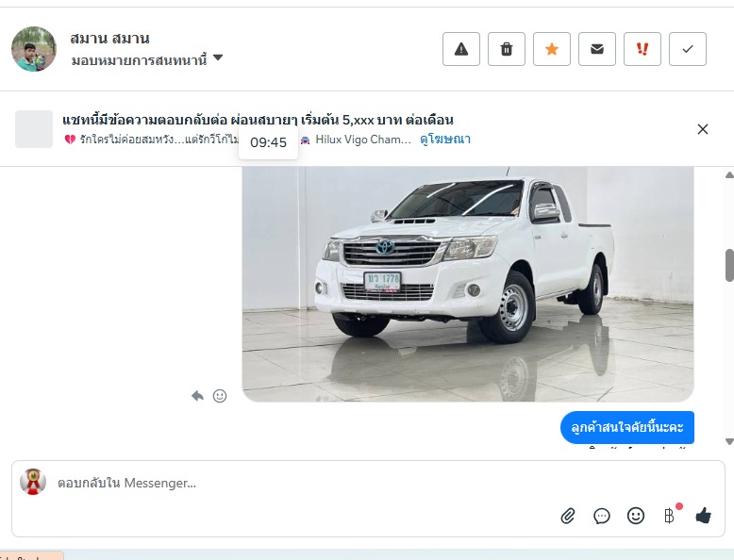Viewport: 734px width, 560px height.
Task: Add emoji reaction to truck photo
Action: point(220,396)
